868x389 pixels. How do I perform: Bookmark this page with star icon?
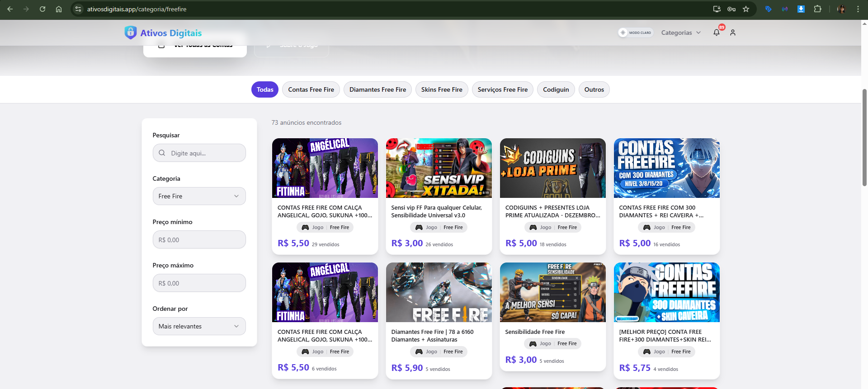[746, 9]
